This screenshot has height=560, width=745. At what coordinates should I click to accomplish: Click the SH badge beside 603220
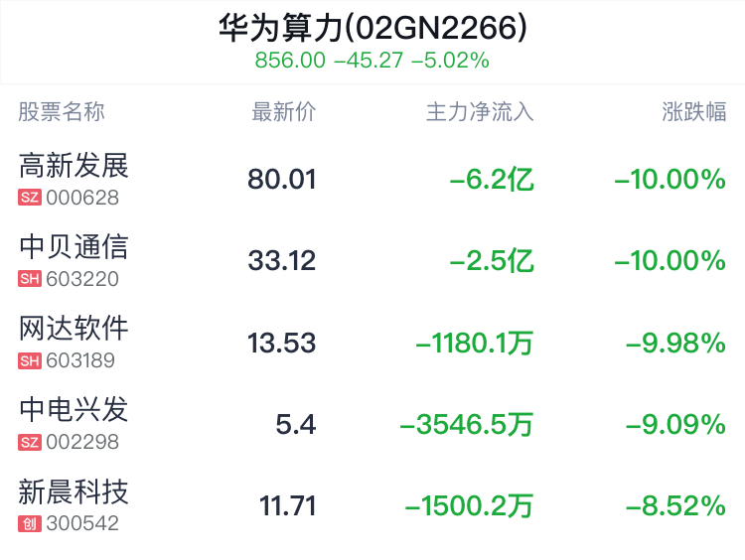[30, 279]
